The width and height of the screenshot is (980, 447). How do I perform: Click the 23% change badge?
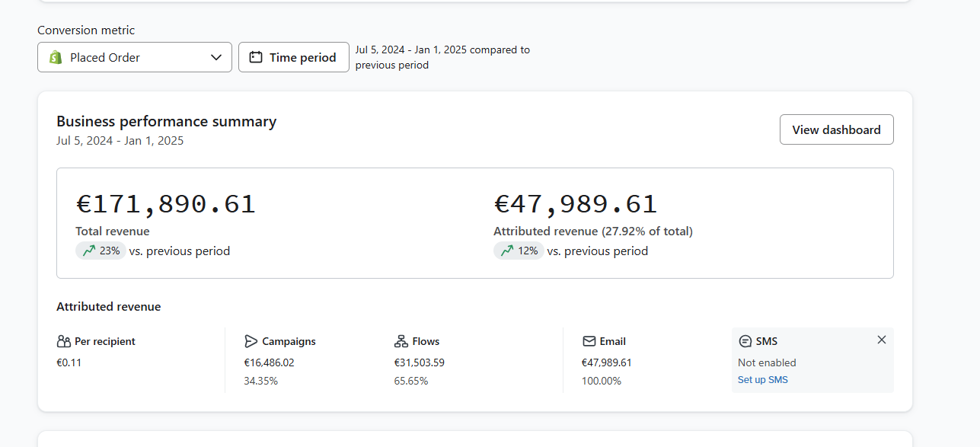click(x=101, y=251)
